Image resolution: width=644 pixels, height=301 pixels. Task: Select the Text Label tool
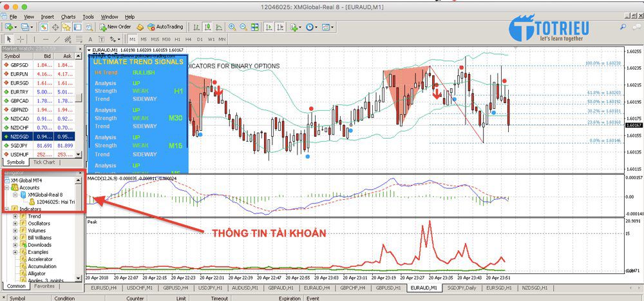pos(101,39)
